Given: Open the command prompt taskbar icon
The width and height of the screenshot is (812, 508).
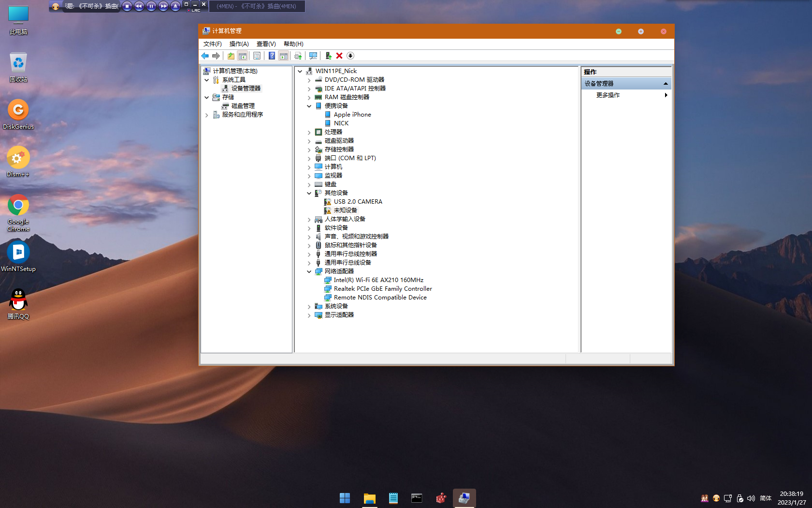Looking at the screenshot, I should coord(417,498).
